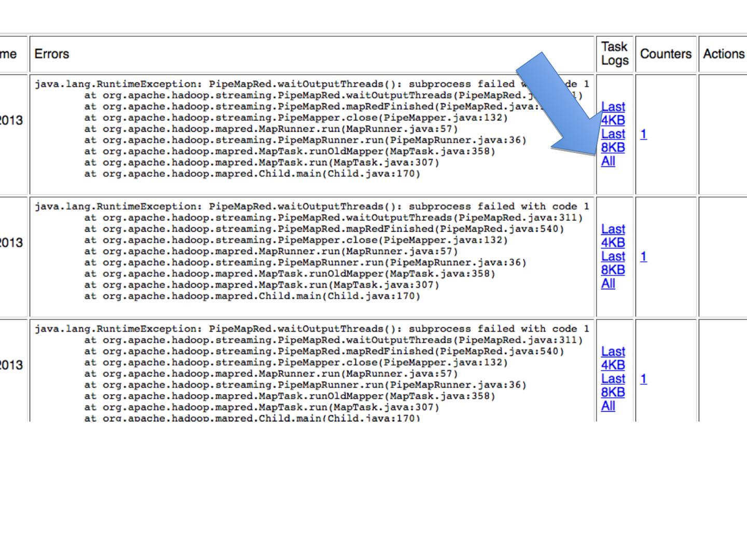
Task: Open Last 8KB log in third row
Action: click(613, 385)
